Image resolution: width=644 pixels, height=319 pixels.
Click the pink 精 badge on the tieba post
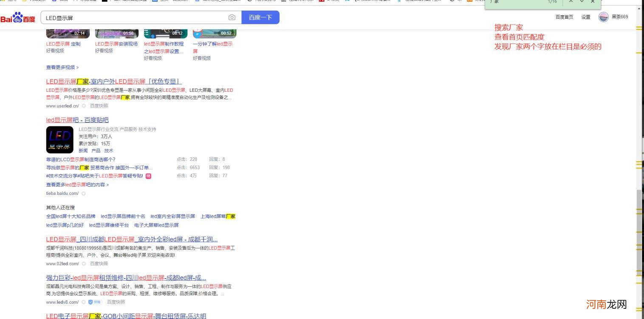click(x=148, y=176)
